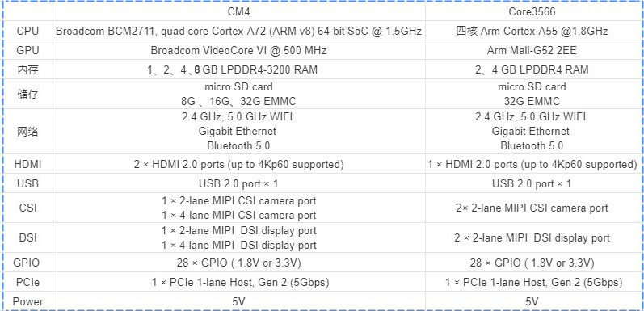Click the GPIO row label

point(28,263)
